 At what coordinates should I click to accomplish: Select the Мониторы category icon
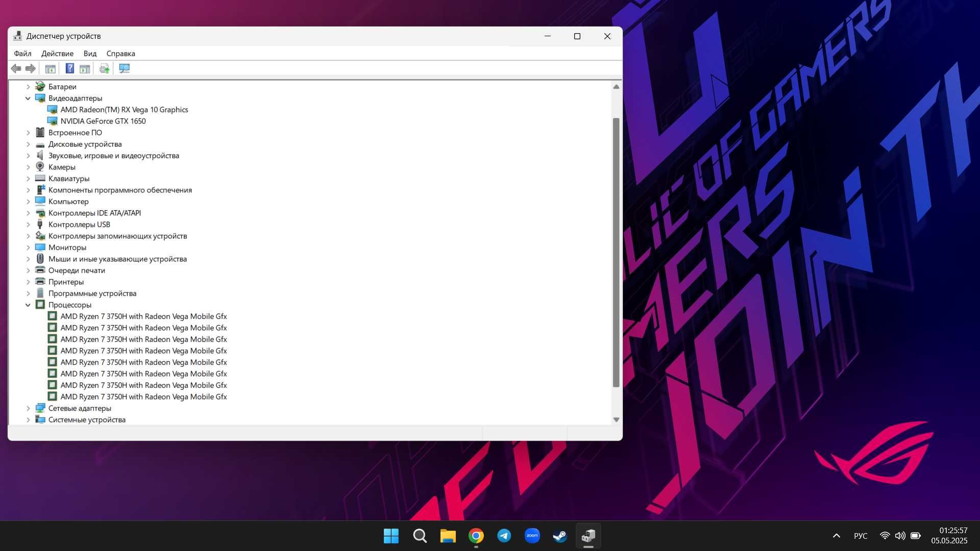click(x=40, y=247)
